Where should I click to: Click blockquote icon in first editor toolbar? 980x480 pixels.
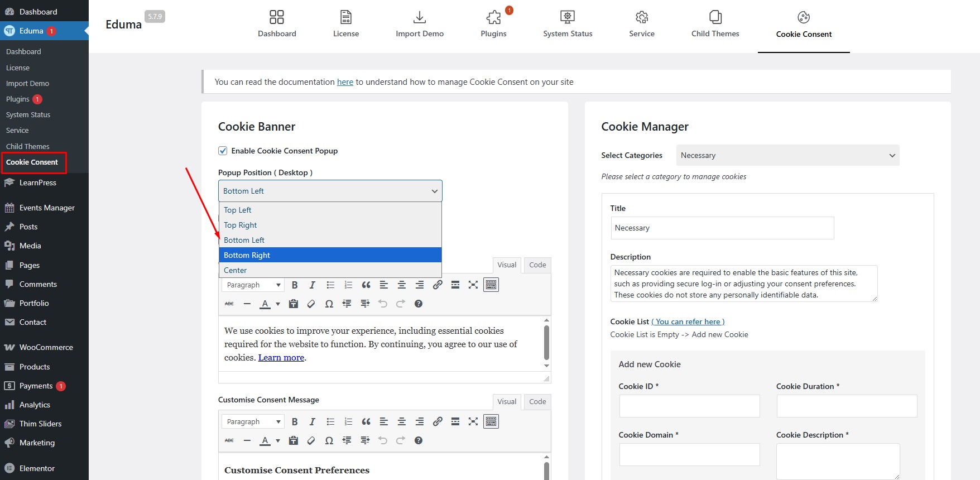(366, 285)
